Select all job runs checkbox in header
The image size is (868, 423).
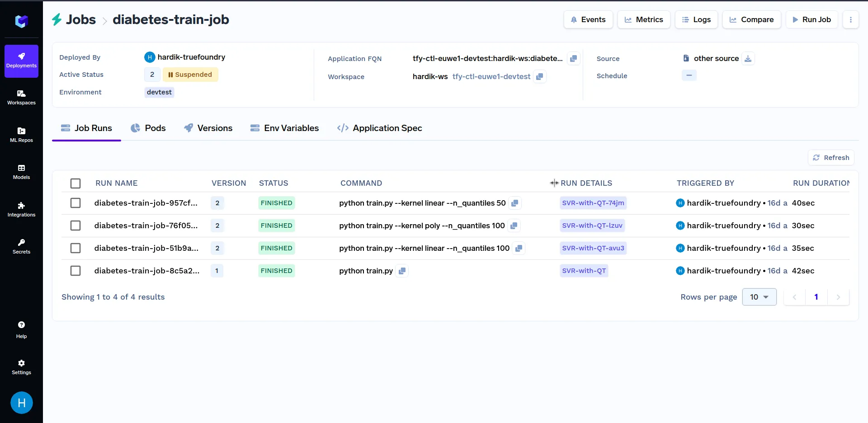pos(75,183)
